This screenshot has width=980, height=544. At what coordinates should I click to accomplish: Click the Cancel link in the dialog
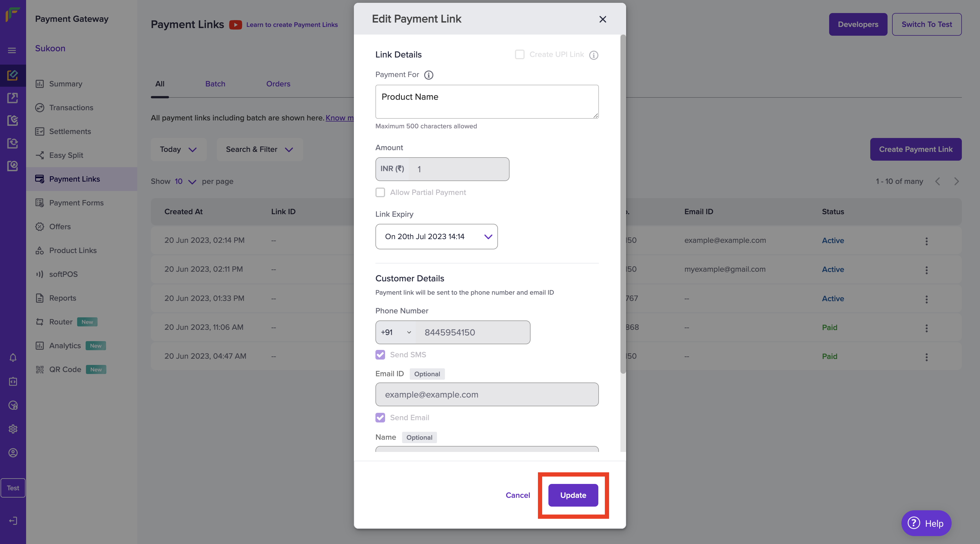pyautogui.click(x=518, y=495)
